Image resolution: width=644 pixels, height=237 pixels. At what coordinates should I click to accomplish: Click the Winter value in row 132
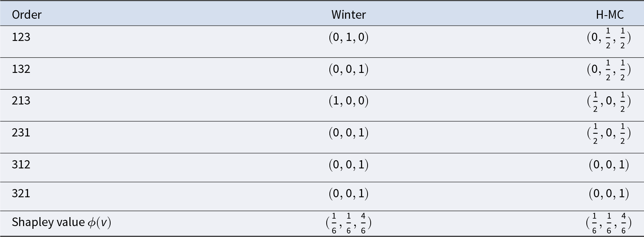point(348,69)
